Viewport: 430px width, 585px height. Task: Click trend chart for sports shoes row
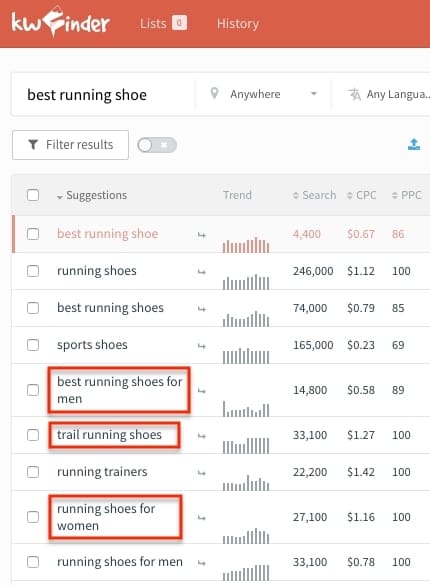[x=246, y=356]
